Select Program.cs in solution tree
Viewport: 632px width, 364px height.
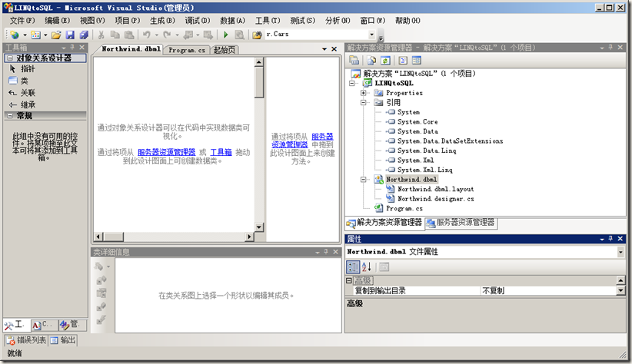pyautogui.click(x=404, y=209)
